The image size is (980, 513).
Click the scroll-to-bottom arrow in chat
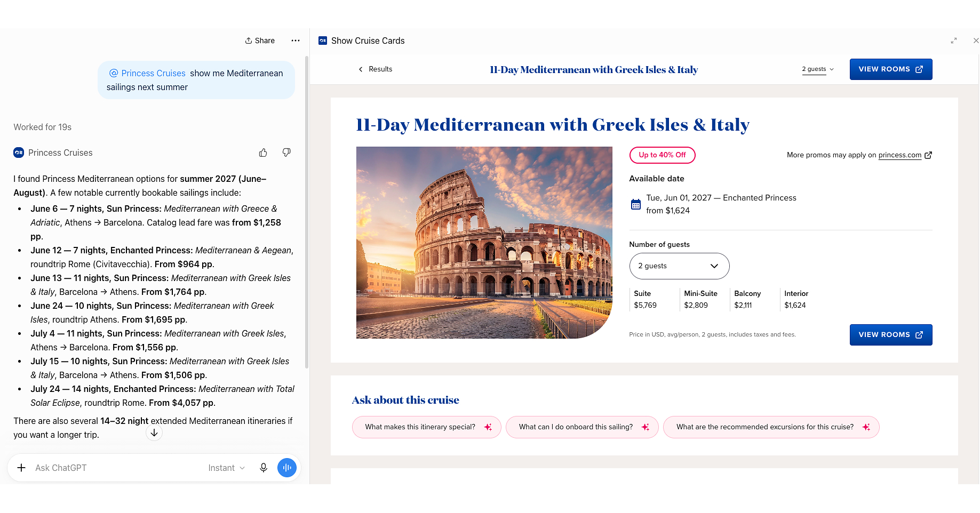pos(154,433)
